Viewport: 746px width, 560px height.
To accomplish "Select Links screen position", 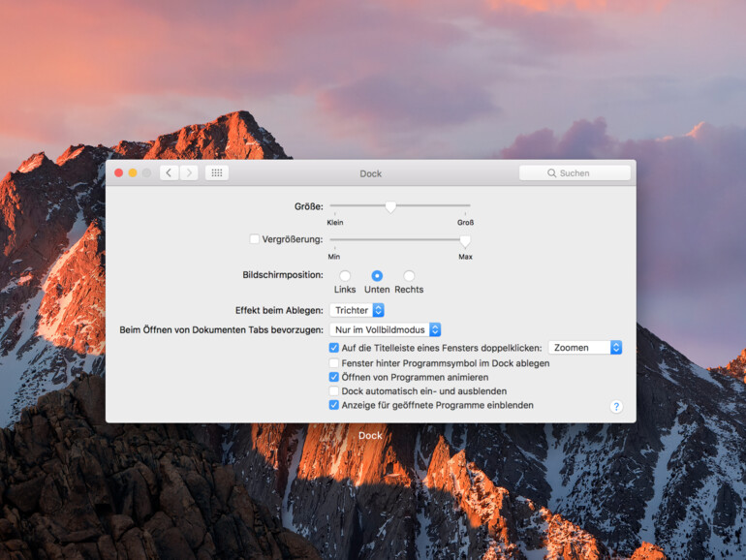I will pos(345,276).
